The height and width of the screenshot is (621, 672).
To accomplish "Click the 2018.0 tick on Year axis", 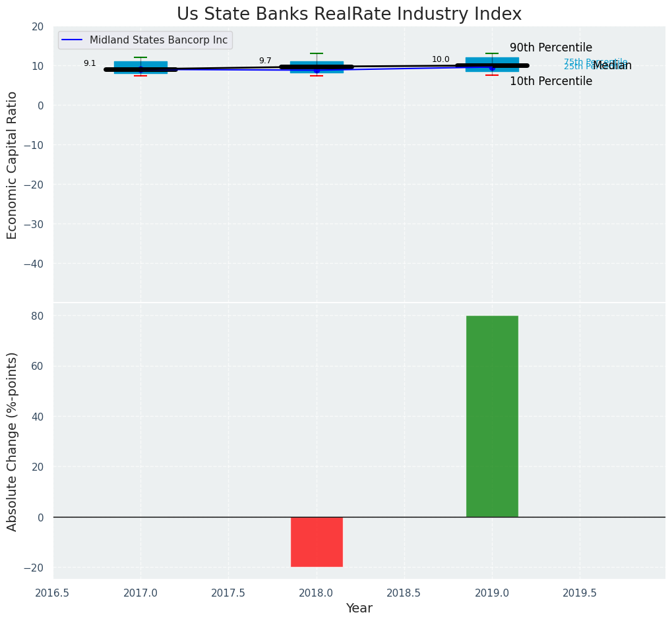I will click(x=317, y=593).
